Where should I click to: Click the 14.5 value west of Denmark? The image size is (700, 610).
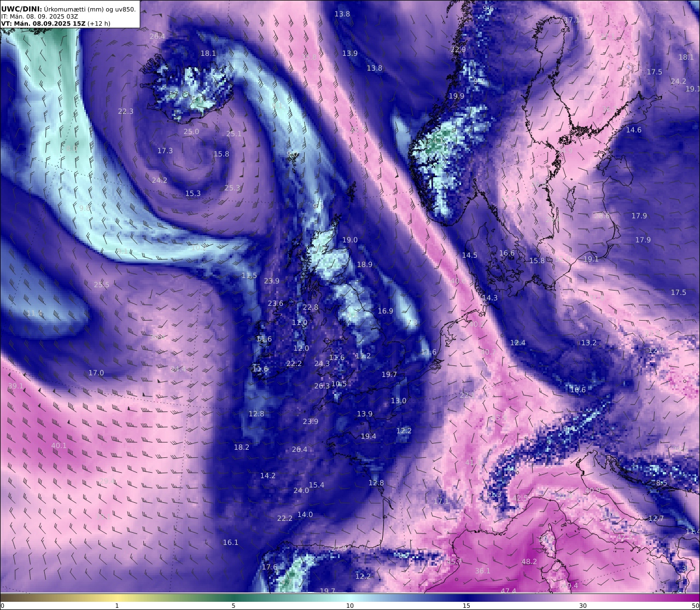(x=470, y=255)
